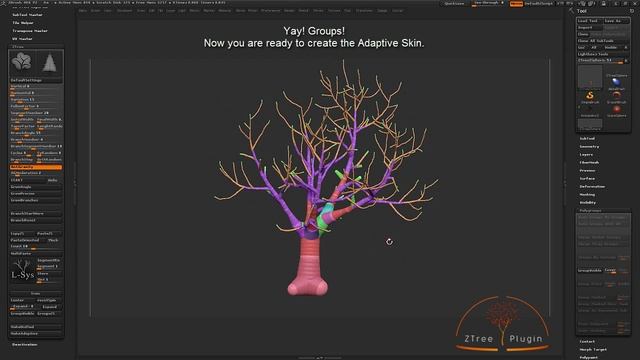640x360 pixels.
Task: Adjust the BranchAngle slider
Action: click(x=36, y=133)
